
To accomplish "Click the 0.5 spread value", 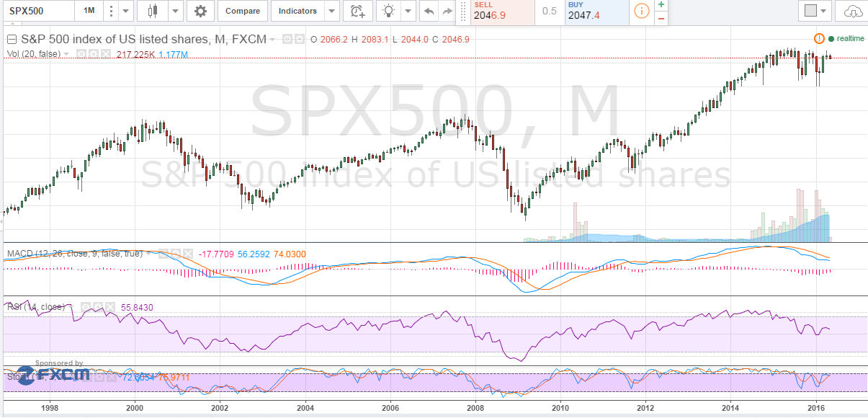I will (x=550, y=11).
